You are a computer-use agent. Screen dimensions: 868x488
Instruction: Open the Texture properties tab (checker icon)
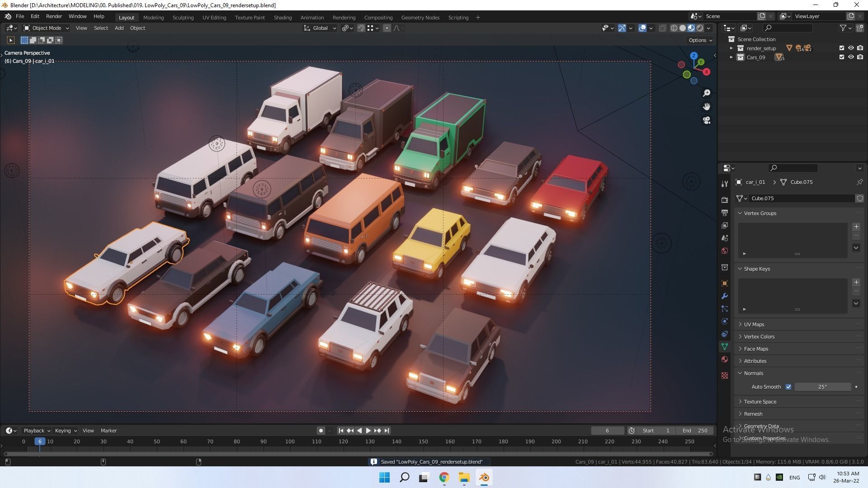point(725,375)
